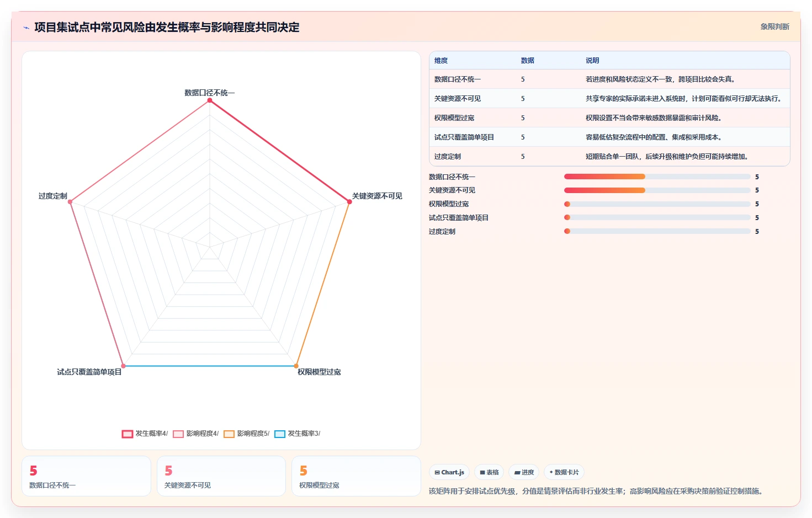Click the 维度 table column header
Image resolution: width=812 pixels, height=518 pixels.
[441, 61]
